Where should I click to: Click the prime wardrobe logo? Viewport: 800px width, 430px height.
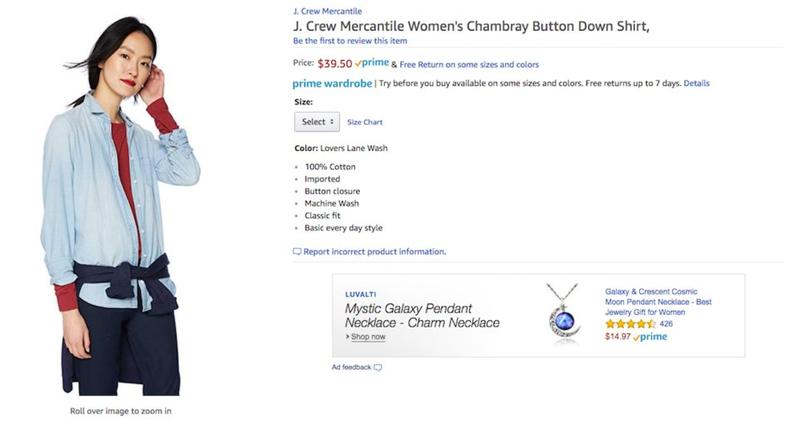coord(331,84)
